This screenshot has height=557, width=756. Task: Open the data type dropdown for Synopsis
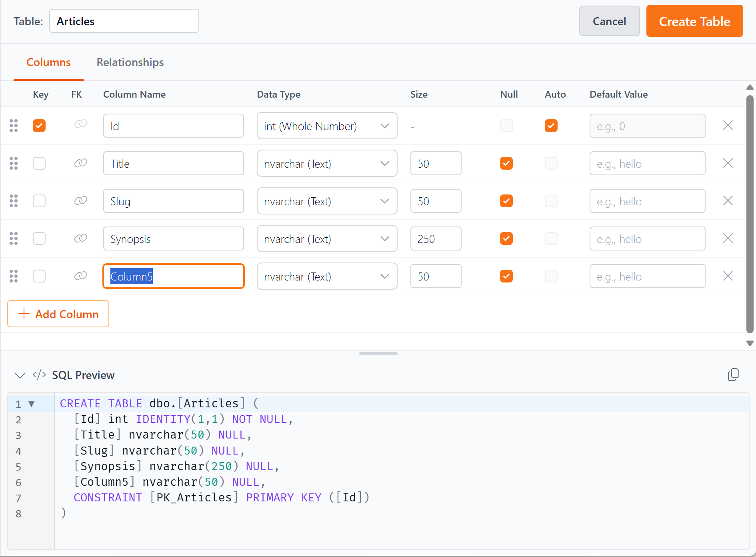point(327,238)
